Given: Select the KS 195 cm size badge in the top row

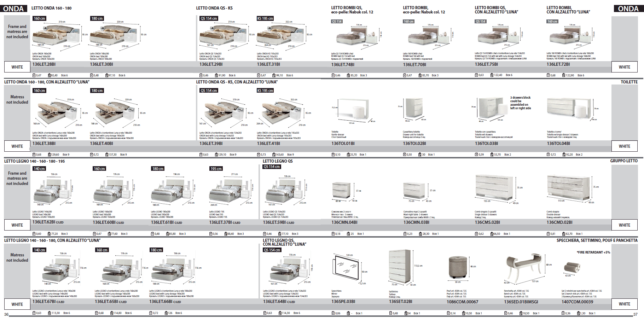Looking at the screenshot, I should click(x=265, y=18).
